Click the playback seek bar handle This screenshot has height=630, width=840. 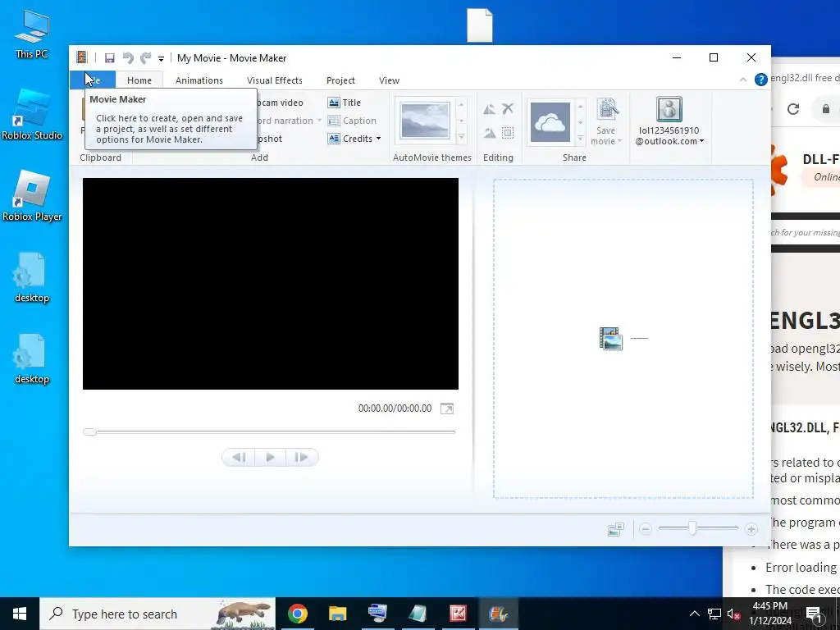[89, 431]
